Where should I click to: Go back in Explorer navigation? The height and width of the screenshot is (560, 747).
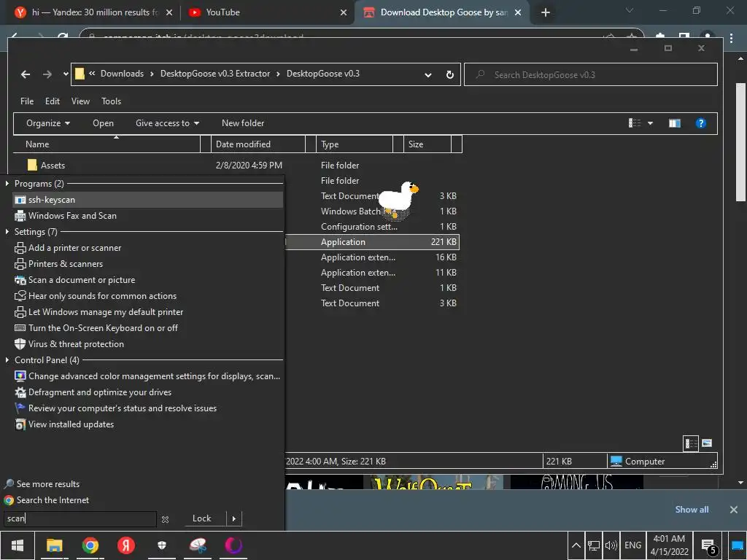26,74
